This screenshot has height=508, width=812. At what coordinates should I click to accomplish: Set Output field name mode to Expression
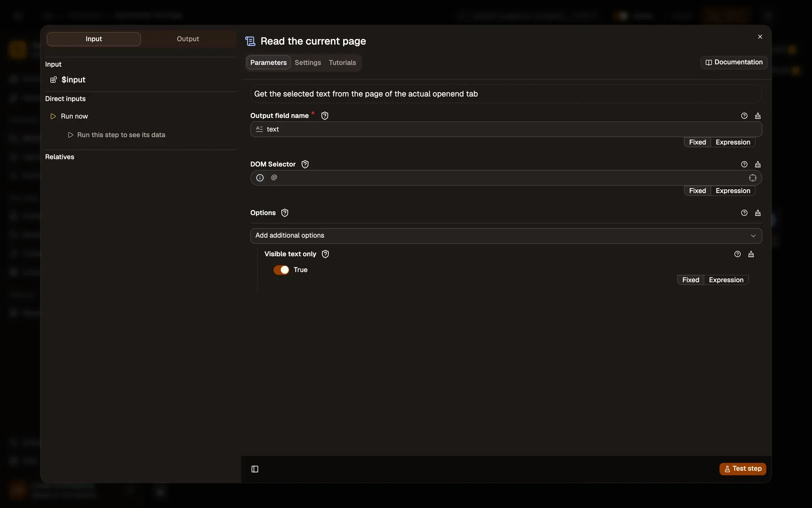click(733, 142)
